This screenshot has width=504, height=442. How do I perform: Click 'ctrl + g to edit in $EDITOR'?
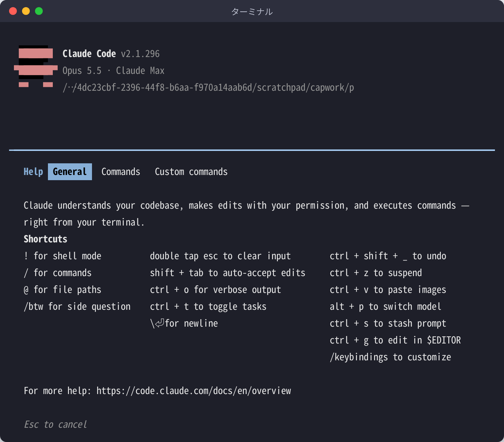[395, 340]
